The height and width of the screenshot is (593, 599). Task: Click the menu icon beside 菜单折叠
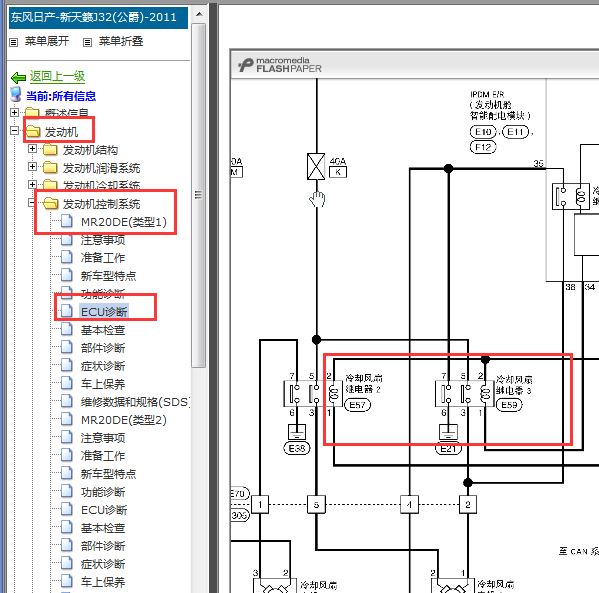point(87,42)
